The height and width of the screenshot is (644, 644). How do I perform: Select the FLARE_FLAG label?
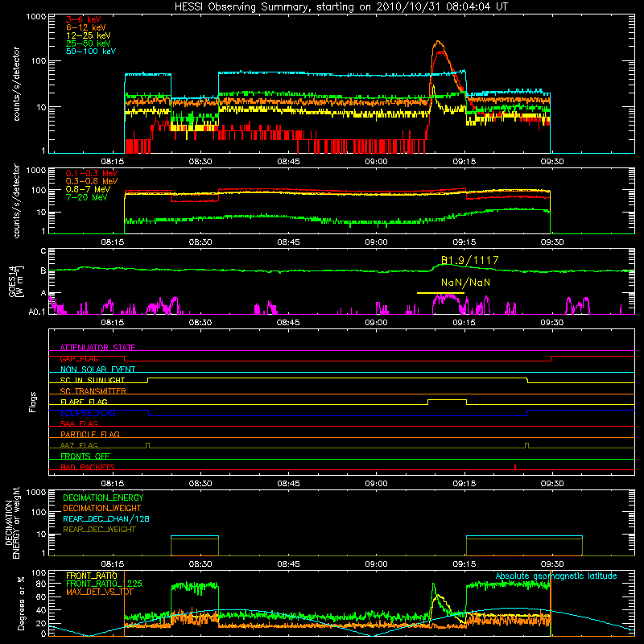(x=84, y=402)
